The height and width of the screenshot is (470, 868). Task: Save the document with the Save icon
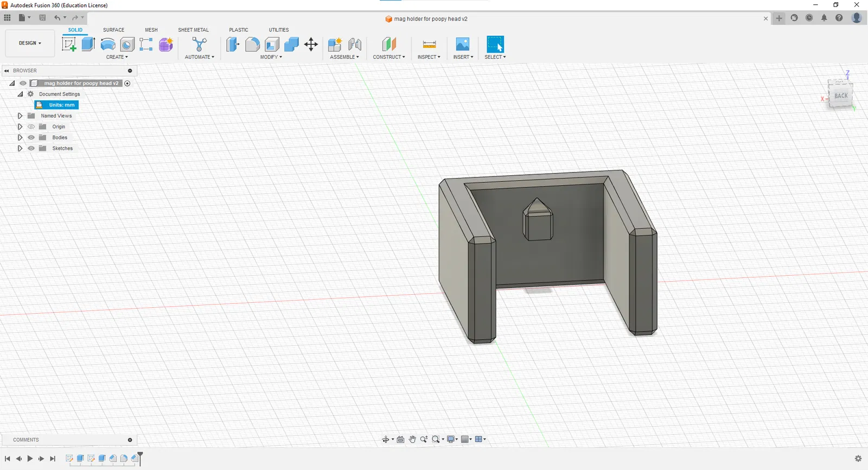point(42,18)
